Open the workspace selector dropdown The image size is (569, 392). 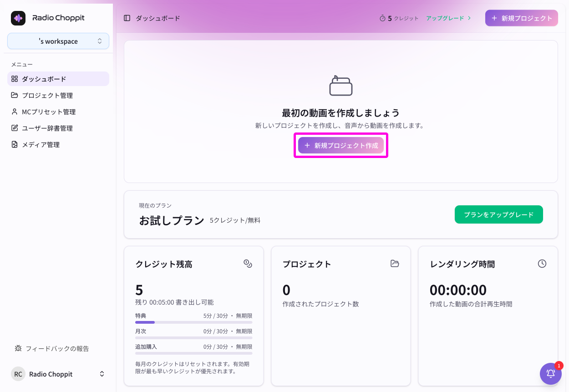pos(58,41)
